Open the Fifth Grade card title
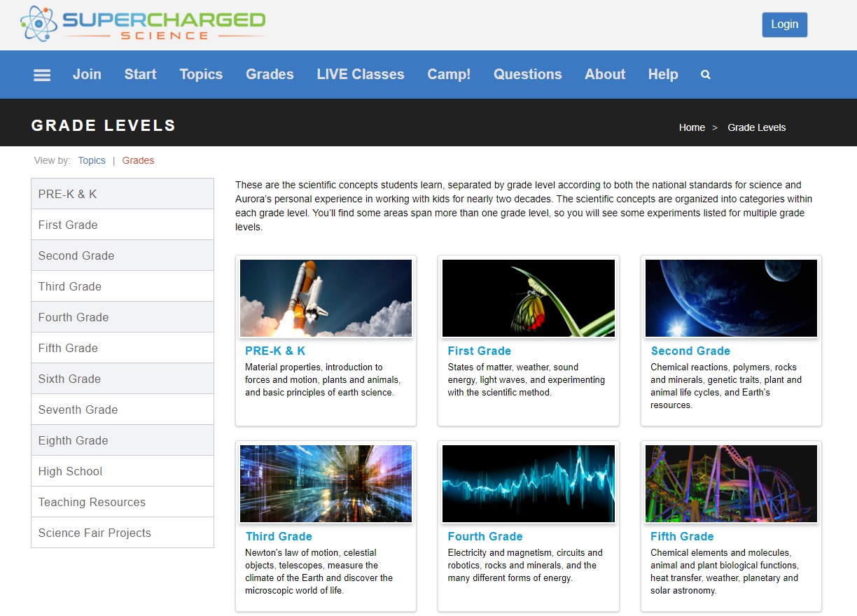 point(682,536)
